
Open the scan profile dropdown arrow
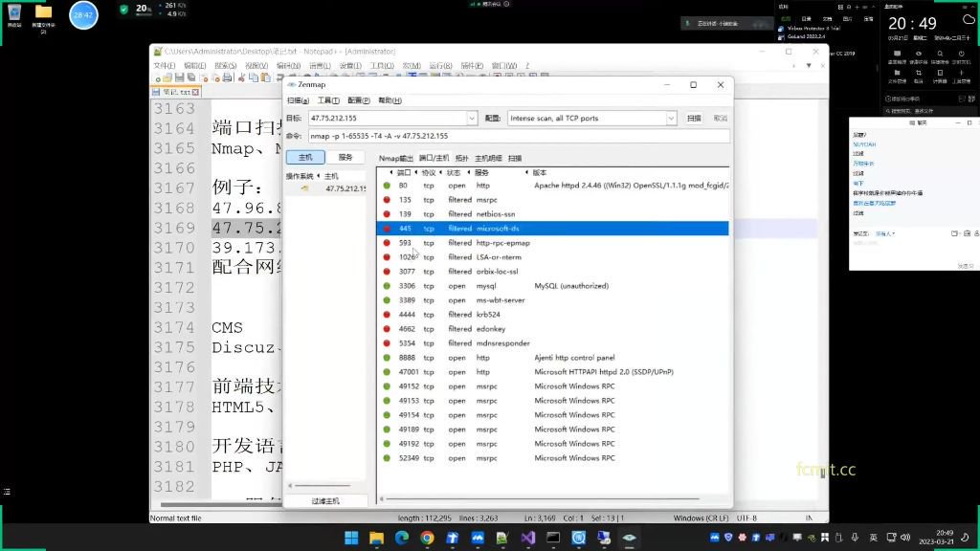tap(671, 118)
